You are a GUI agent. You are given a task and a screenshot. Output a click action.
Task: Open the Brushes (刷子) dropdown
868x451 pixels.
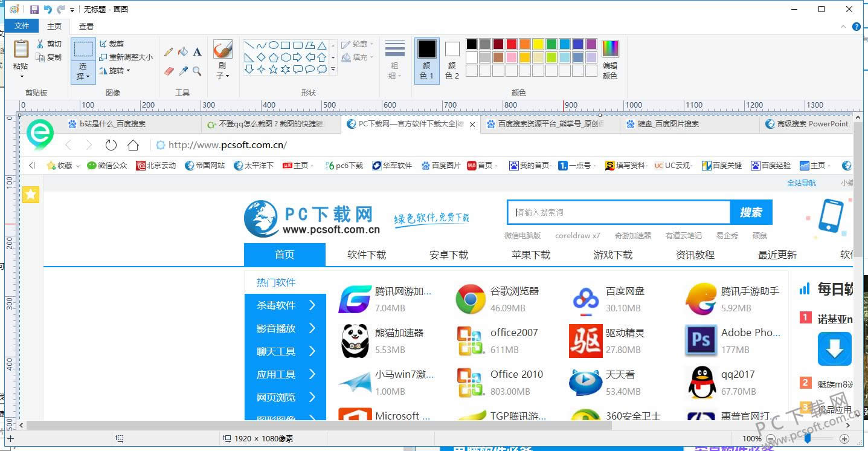[x=222, y=76]
